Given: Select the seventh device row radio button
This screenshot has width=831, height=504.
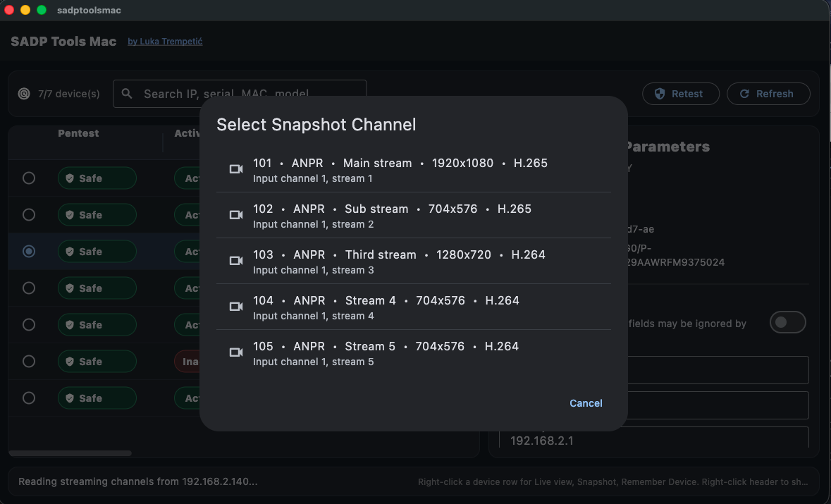Looking at the screenshot, I should coord(29,398).
